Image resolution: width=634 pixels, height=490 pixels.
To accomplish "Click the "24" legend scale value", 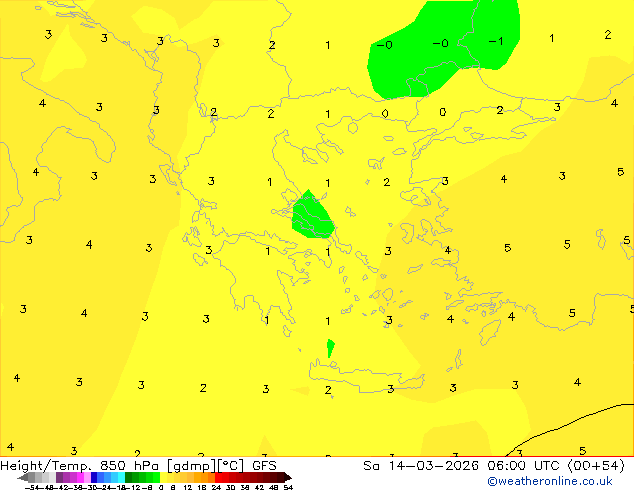I will (x=216, y=487).
